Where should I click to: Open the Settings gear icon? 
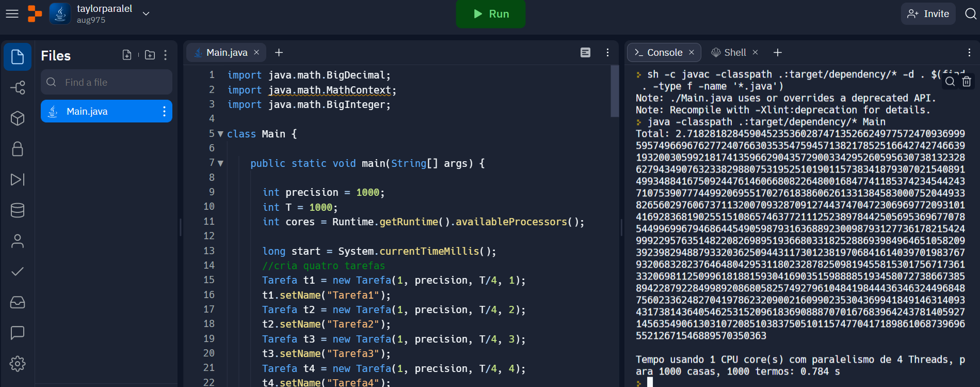coord(18,364)
